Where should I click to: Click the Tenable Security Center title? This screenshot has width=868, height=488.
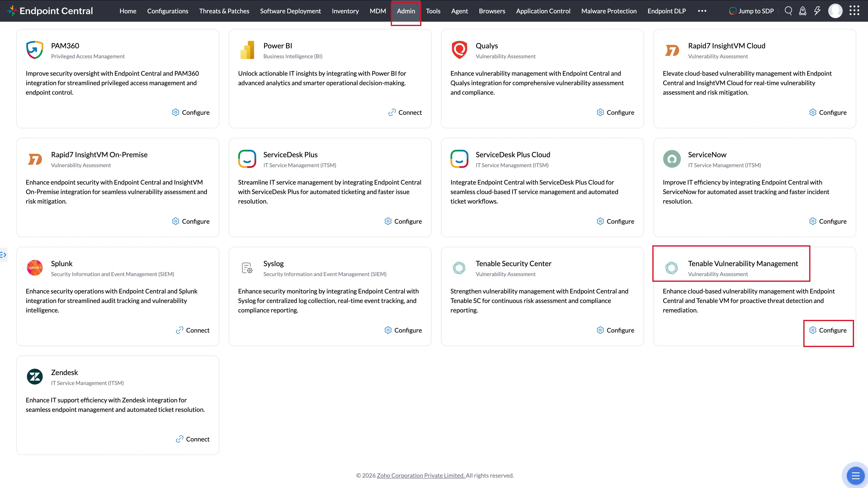(x=514, y=264)
